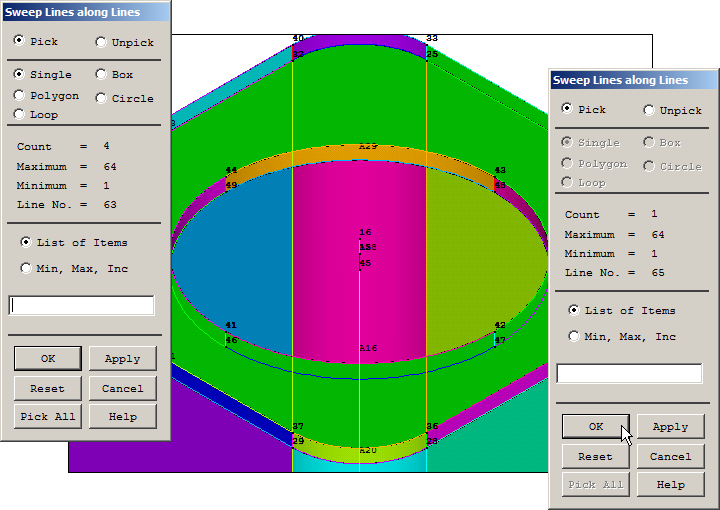Image resolution: width=720 pixels, height=510 pixels.
Task: Choose Polygon mode in left dialog
Action: 19,95
